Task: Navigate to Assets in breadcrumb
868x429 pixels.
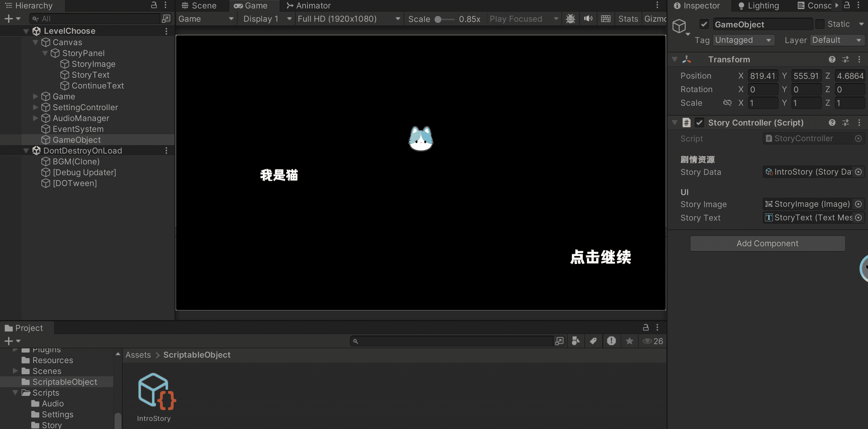Action: [138, 355]
